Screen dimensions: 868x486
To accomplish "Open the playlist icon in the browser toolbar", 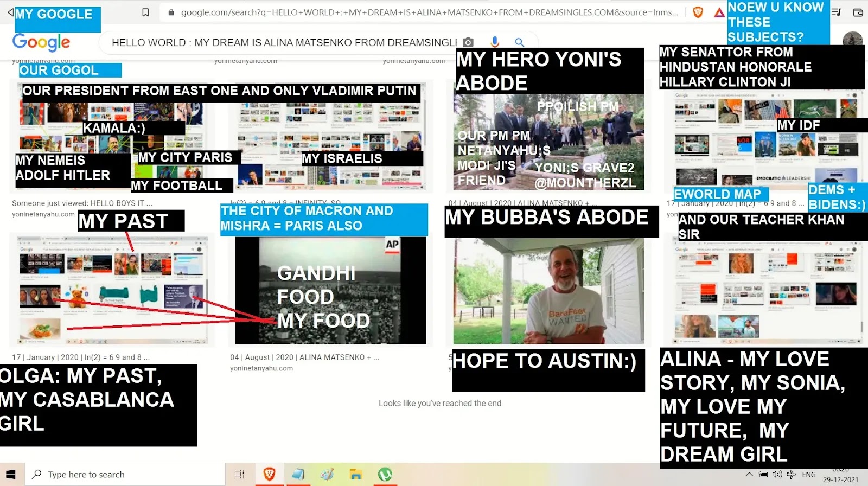I will point(837,12).
